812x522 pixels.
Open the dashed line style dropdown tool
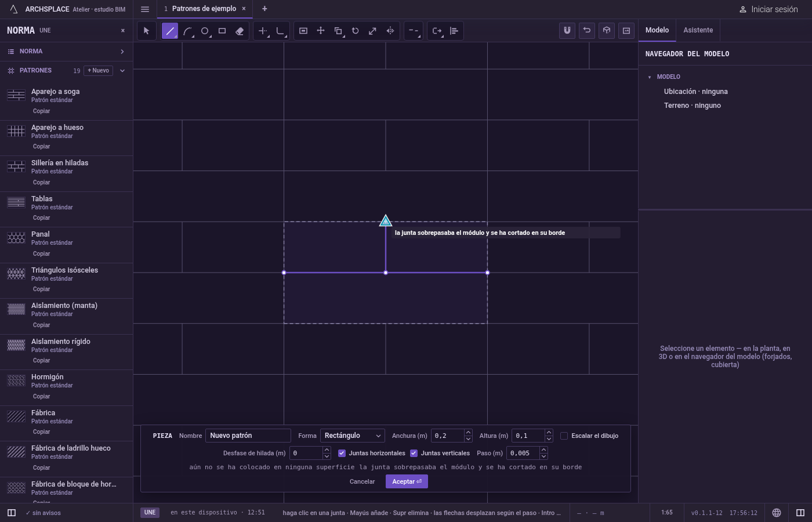pyautogui.click(x=413, y=31)
